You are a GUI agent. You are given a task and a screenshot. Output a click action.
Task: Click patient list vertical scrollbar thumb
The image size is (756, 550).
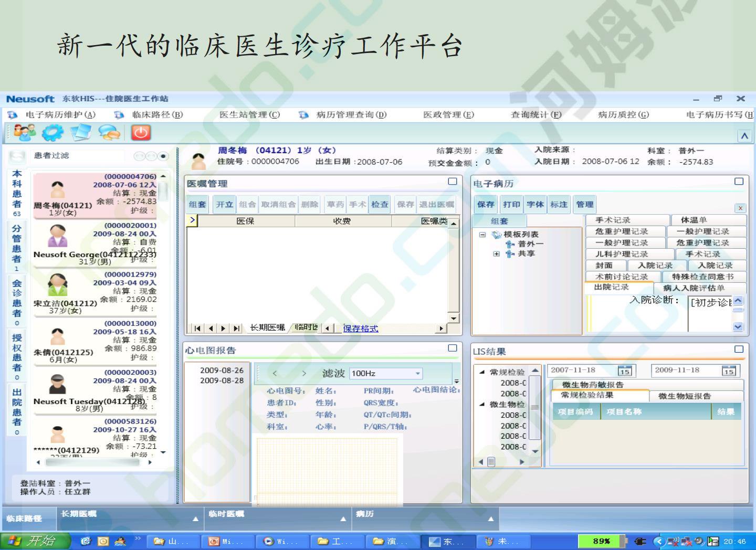tap(163, 191)
